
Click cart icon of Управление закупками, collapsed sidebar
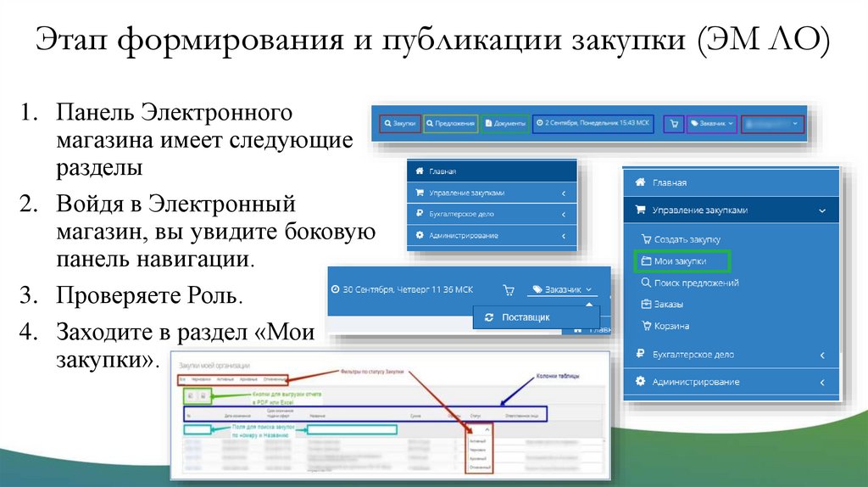pyautogui.click(x=420, y=193)
